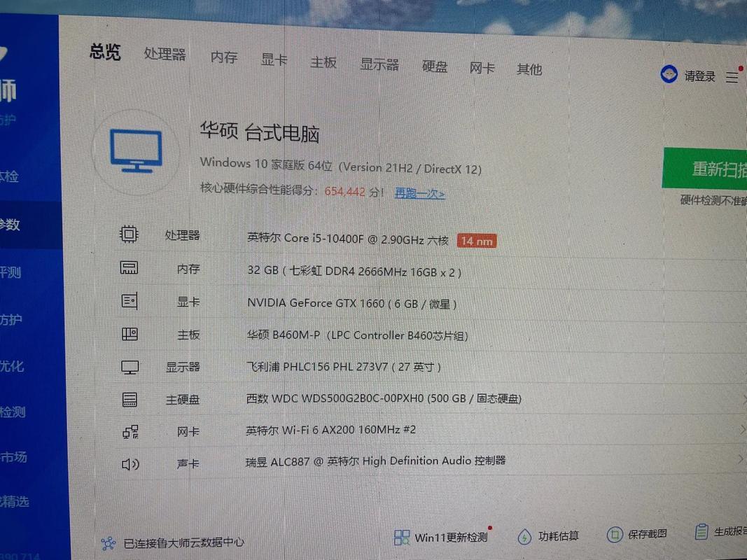Click the Win11 detection windows icon
Viewport: 747px width, 560px height.
(402, 538)
